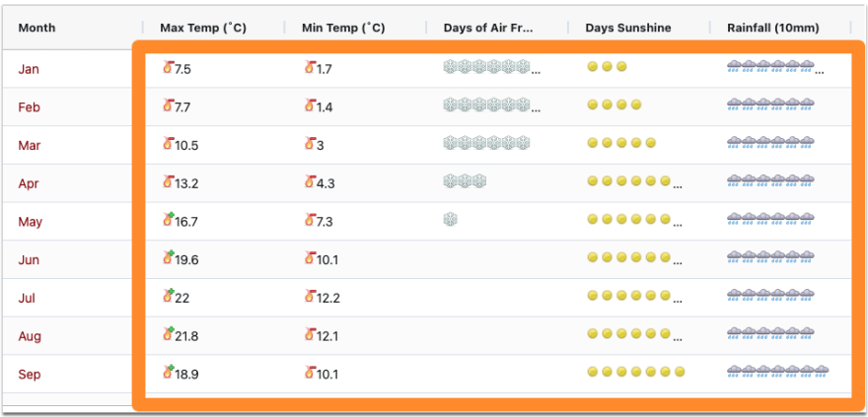Select the Jul month cell
The height and width of the screenshot is (417, 868).
[27, 298]
